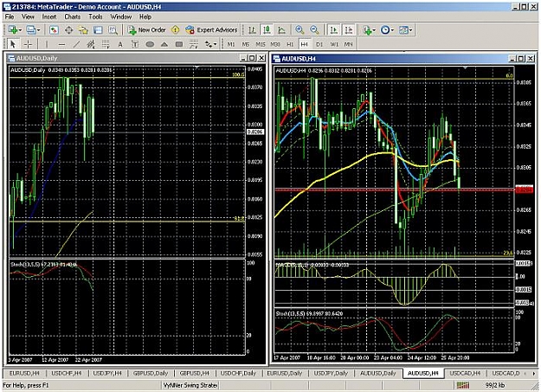Screen dimensions: 541x392
Task: Click the Profiles icon
Action: click(x=31, y=30)
